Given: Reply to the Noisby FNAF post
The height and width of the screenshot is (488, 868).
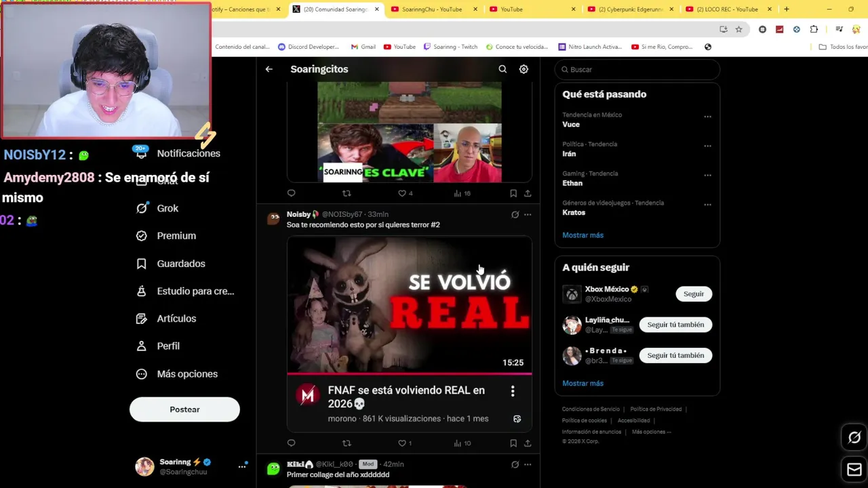Looking at the screenshot, I should tap(292, 443).
